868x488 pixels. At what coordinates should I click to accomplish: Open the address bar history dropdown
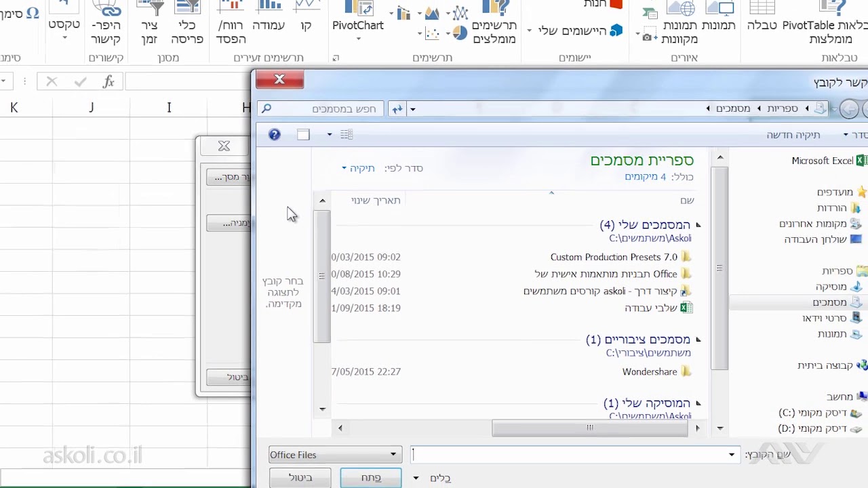(x=412, y=109)
